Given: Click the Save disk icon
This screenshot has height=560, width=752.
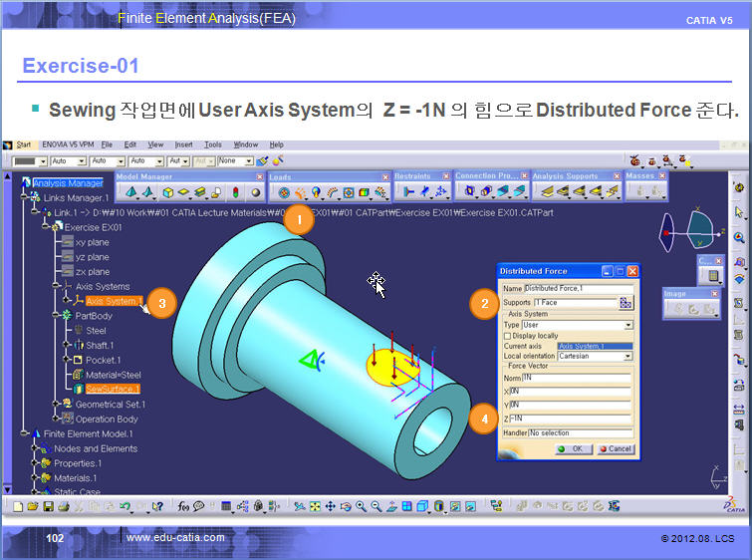Looking at the screenshot, I should click(x=49, y=506).
